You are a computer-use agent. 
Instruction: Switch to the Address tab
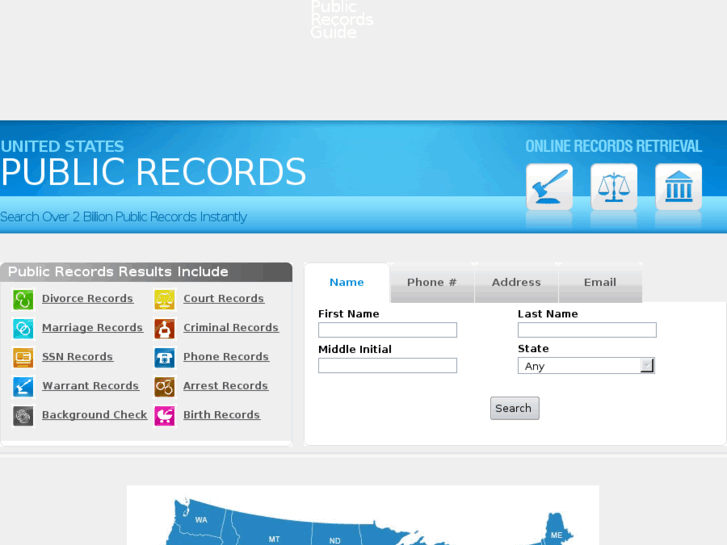[x=516, y=282]
